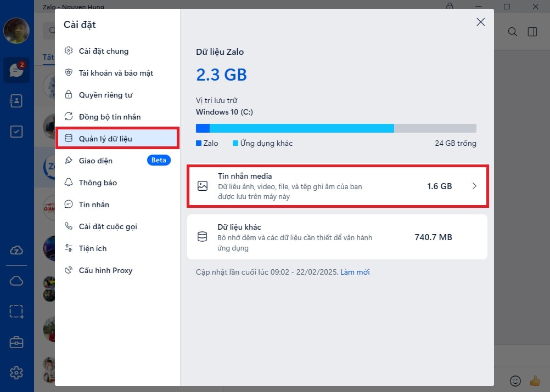Open Tài khoản và bảo mật section
Image resolution: width=550 pixels, height=392 pixels.
tap(117, 73)
